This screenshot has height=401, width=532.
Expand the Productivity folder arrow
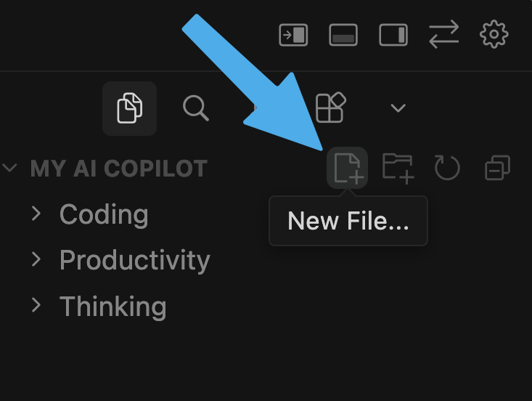36,260
